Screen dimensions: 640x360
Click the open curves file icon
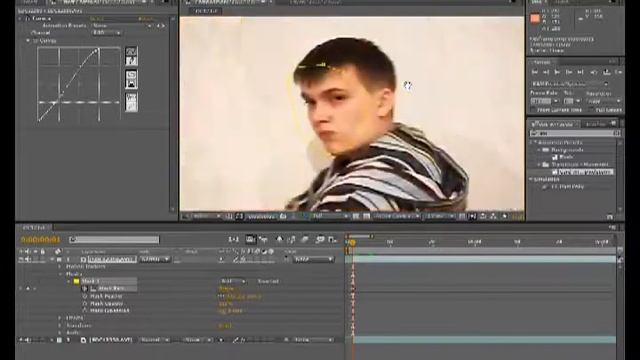point(131,75)
